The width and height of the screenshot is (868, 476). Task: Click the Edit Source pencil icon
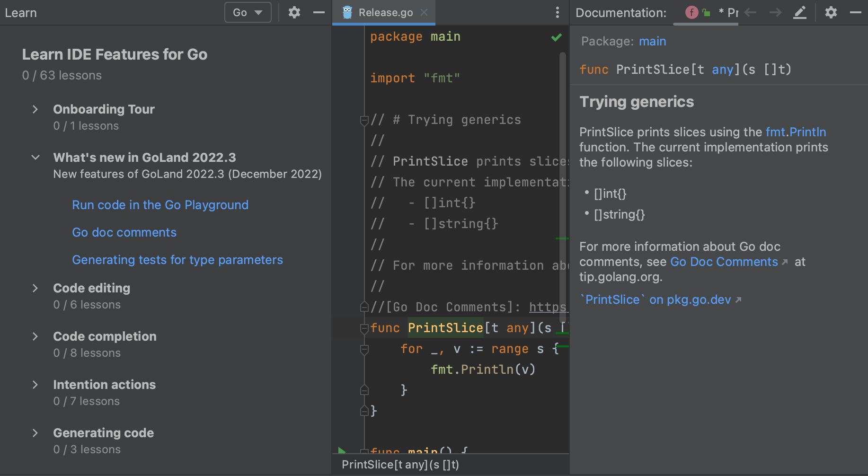pyautogui.click(x=800, y=12)
